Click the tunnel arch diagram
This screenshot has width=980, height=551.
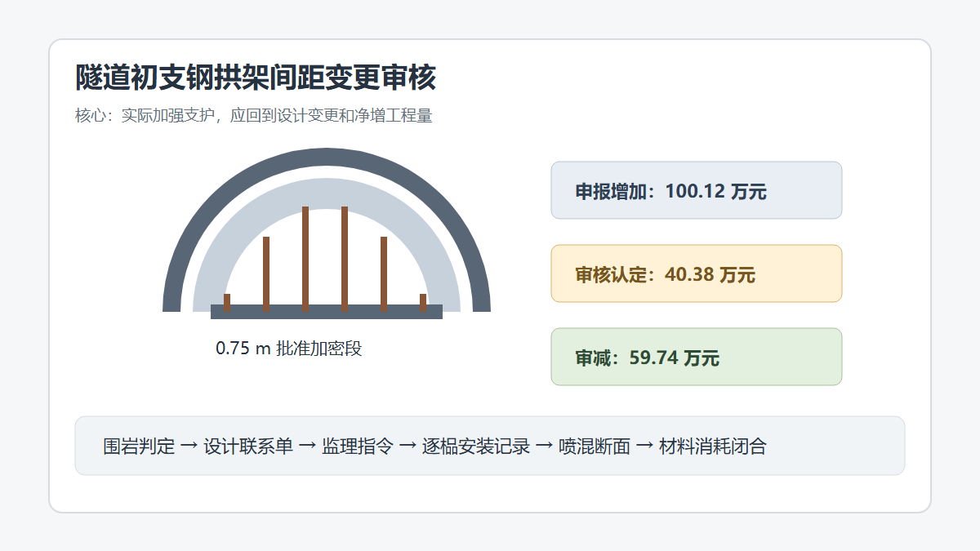(x=327, y=233)
